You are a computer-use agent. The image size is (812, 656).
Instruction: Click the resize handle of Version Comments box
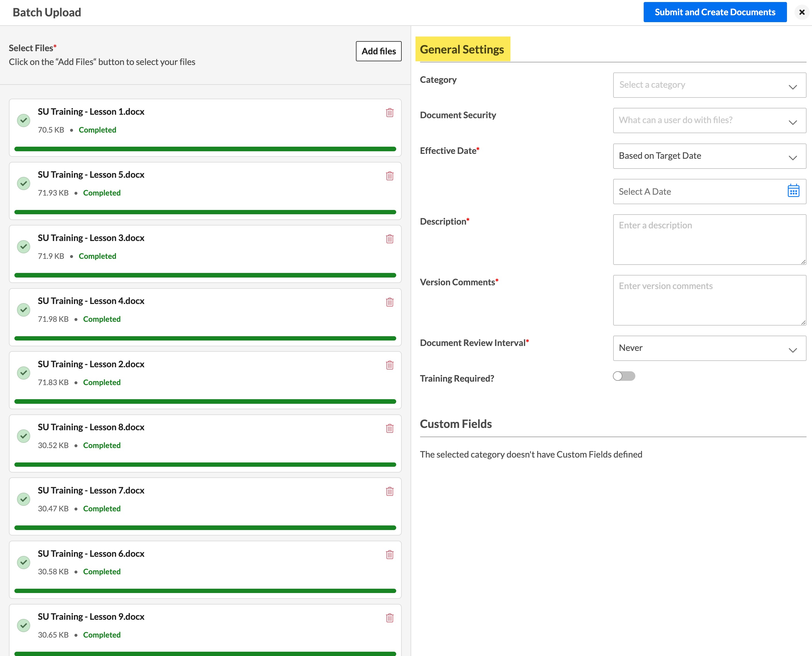[x=803, y=322]
